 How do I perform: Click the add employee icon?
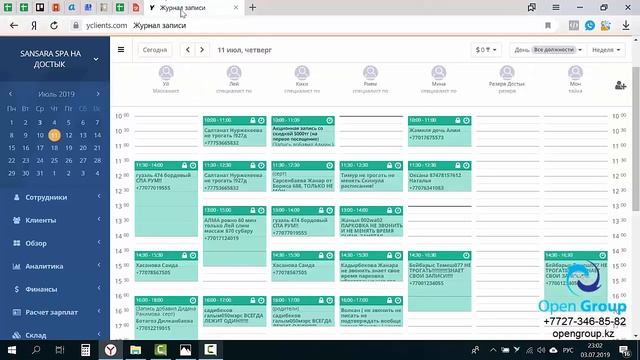pyautogui.click(x=620, y=85)
